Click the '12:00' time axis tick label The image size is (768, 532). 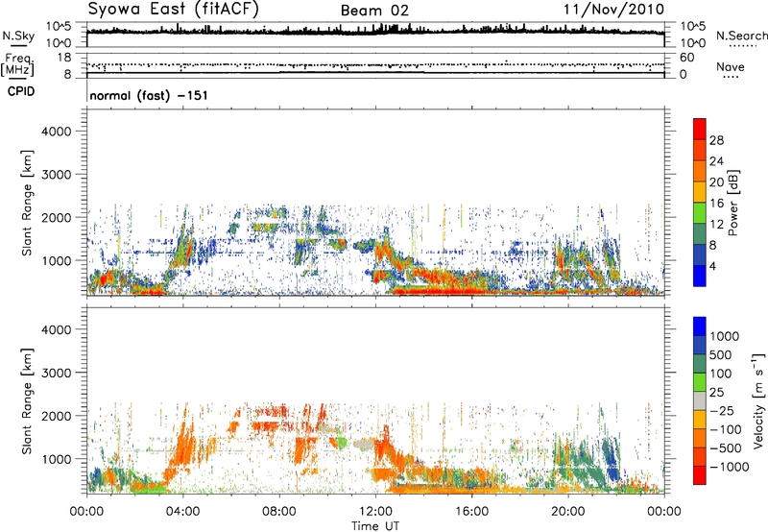[375, 512]
